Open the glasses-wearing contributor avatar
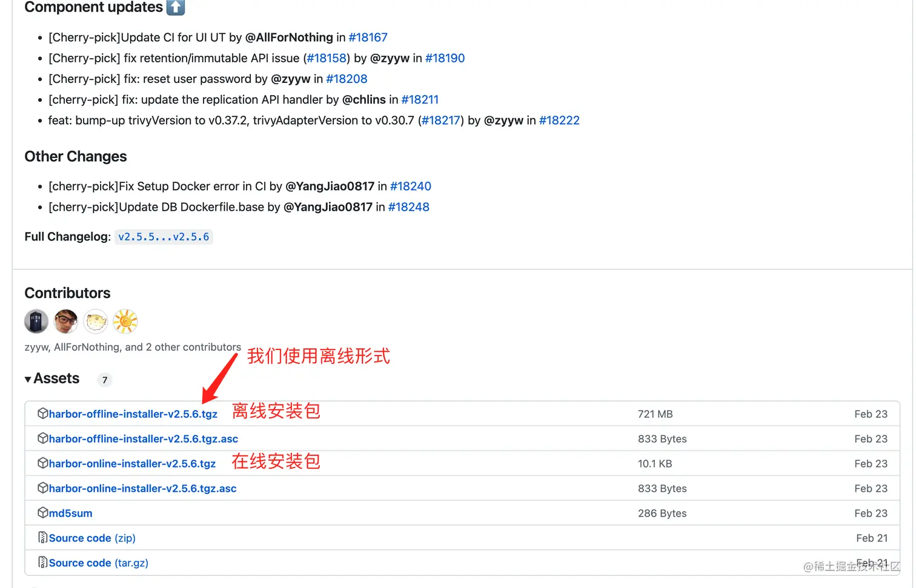 (66, 321)
